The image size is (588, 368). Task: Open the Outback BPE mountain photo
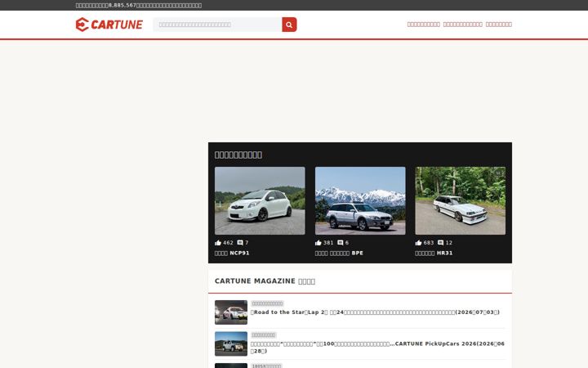coord(360,200)
